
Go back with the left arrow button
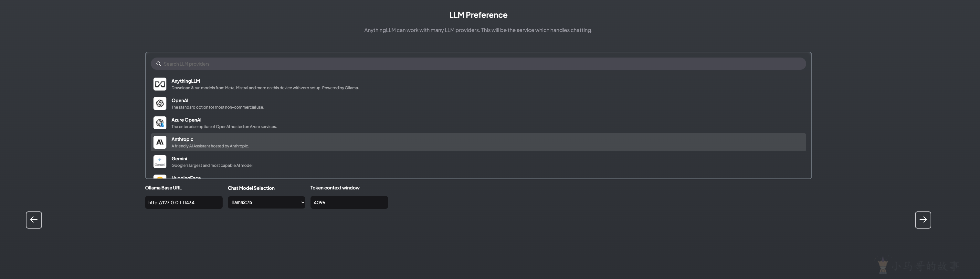pos(34,220)
